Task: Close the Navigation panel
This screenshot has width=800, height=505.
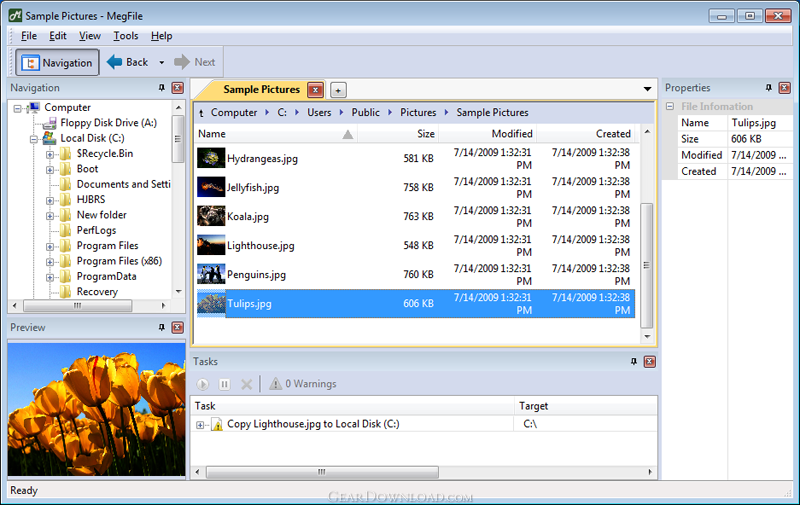Action: tap(178, 88)
